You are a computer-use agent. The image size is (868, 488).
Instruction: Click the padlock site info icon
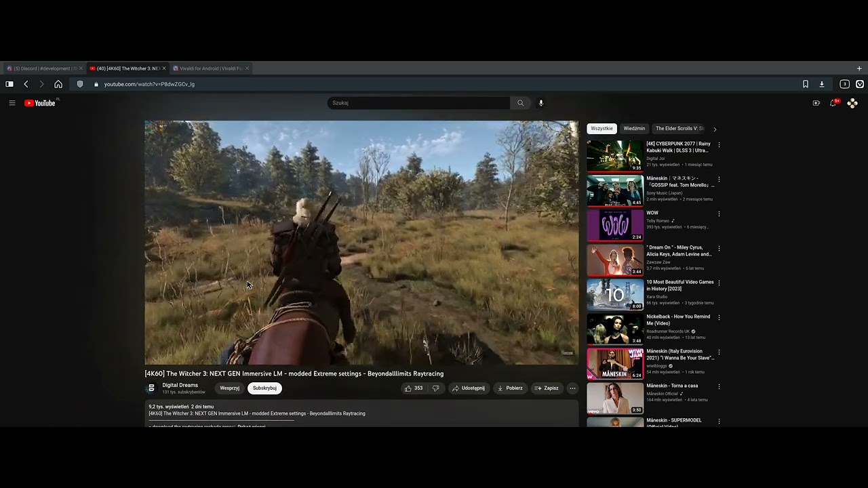pos(96,84)
